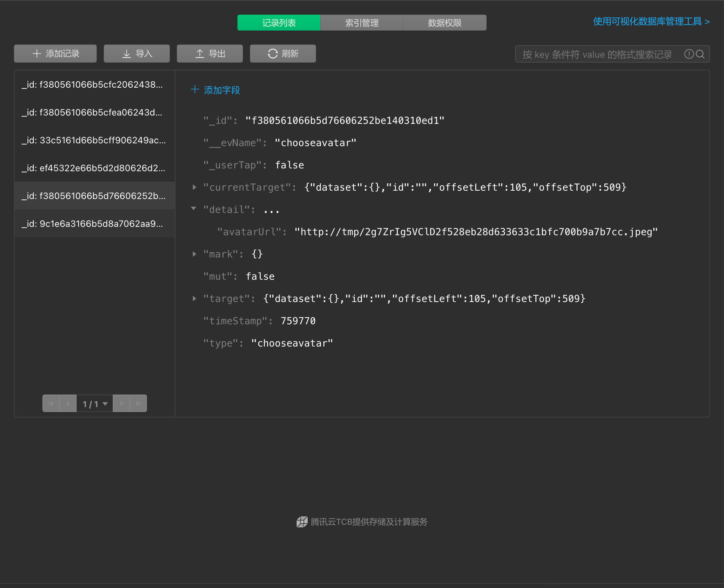The image size is (724, 588).
Task: Open the 1/1 page selector dropdown
Action: tap(95, 404)
